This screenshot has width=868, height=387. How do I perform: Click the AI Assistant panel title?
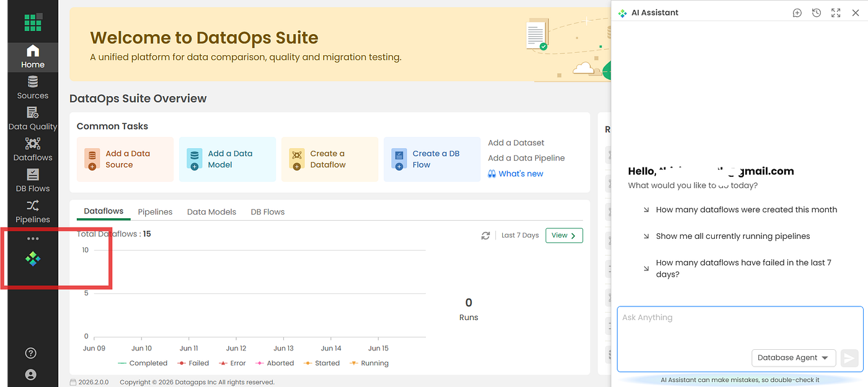point(655,12)
